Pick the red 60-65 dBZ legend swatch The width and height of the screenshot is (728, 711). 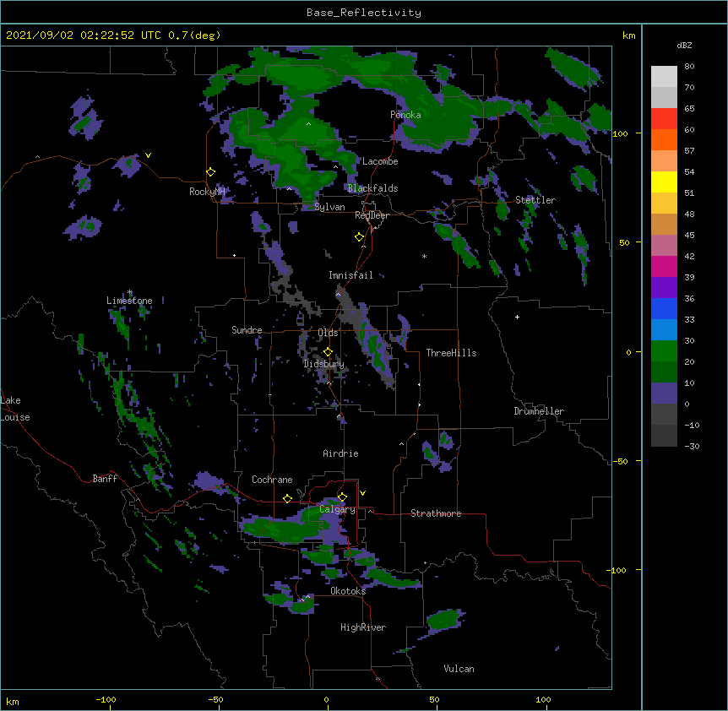point(664,119)
